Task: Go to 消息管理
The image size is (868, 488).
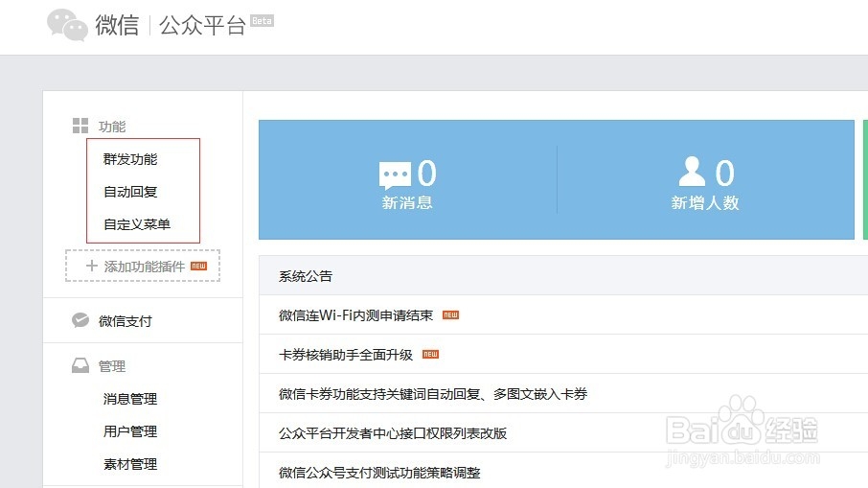Action: [x=130, y=399]
